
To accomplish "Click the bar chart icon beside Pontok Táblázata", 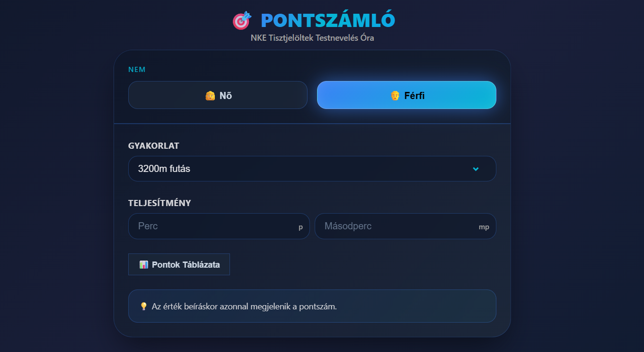I will [x=143, y=264].
